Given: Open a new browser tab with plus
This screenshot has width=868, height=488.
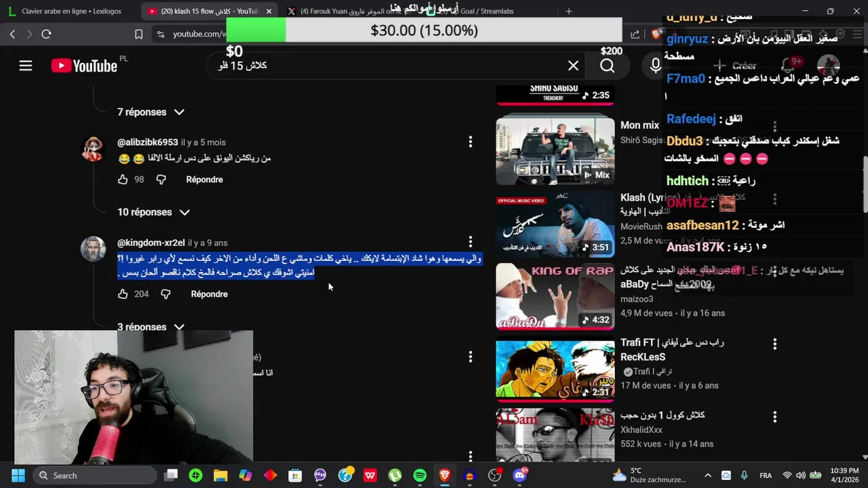Looking at the screenshot, I should coord(568,11).
